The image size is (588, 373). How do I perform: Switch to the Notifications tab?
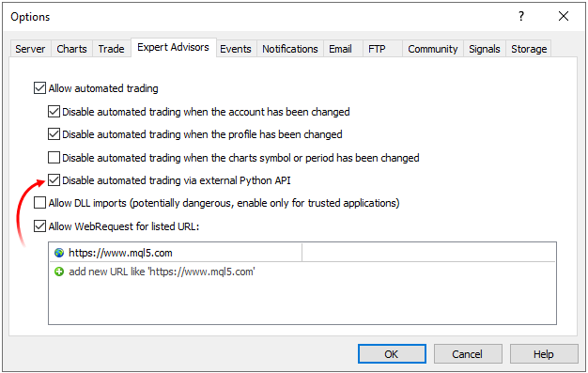coord(290,49)
